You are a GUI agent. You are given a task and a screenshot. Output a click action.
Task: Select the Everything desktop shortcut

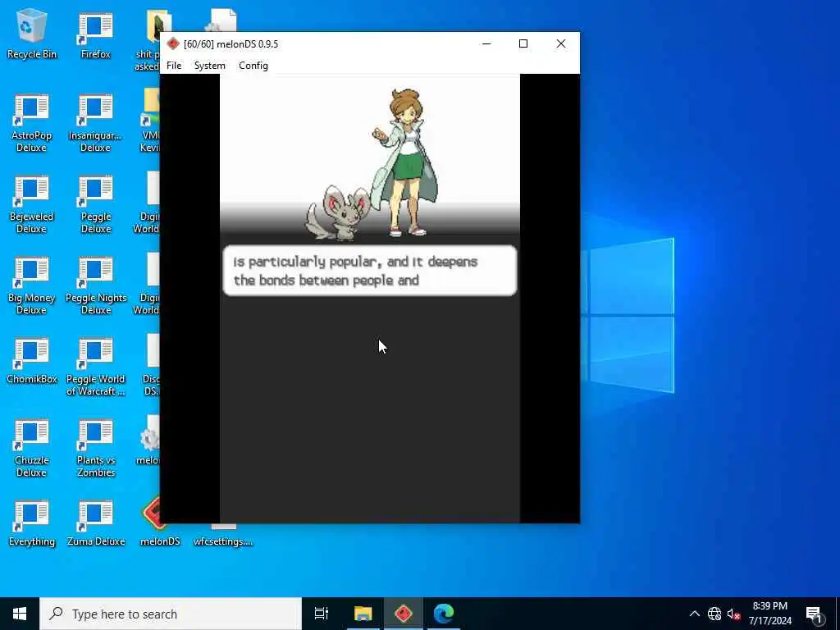[x=32, y=523]
